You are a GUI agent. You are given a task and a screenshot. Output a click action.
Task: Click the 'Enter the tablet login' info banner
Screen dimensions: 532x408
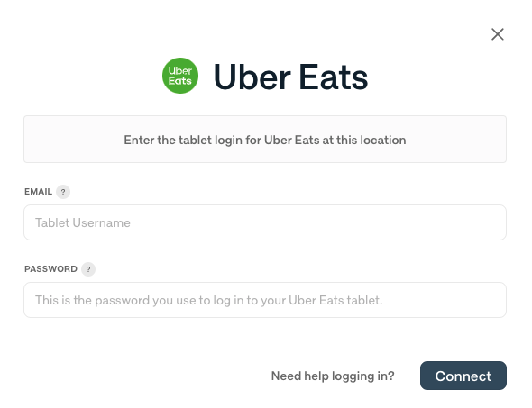265,140
